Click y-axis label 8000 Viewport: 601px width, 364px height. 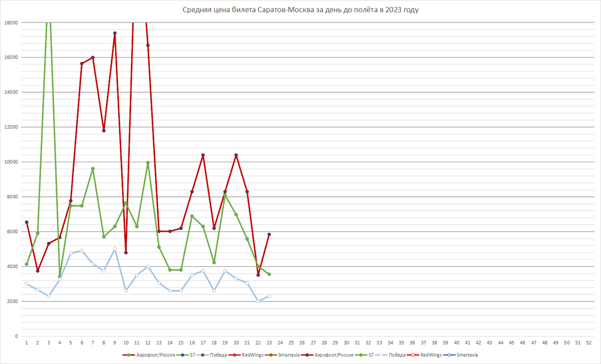(x=13, y=197)
